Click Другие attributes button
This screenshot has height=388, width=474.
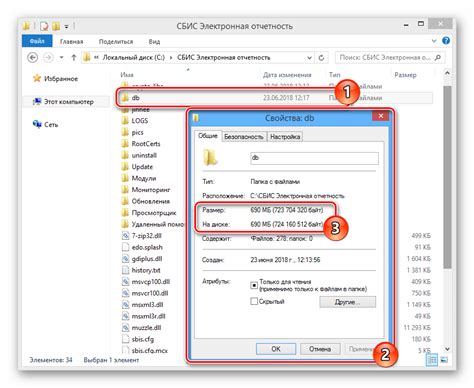(x=347, y=302)
